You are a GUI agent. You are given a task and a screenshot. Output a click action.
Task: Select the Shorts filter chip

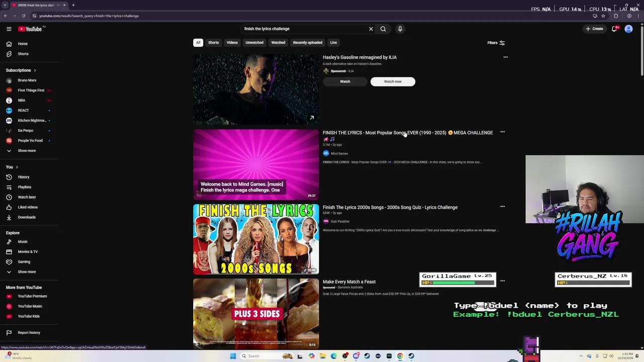(213, 43)
